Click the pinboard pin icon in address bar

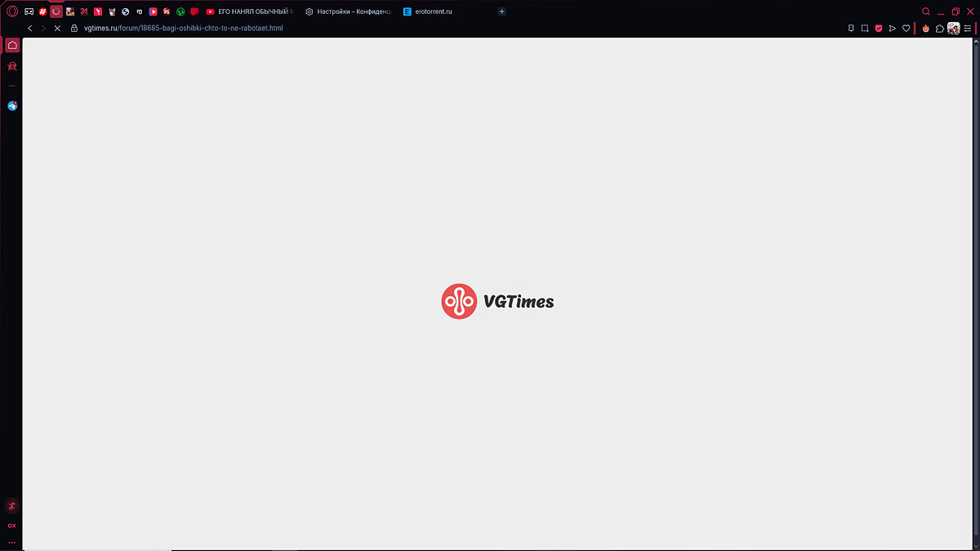point(851,29)
